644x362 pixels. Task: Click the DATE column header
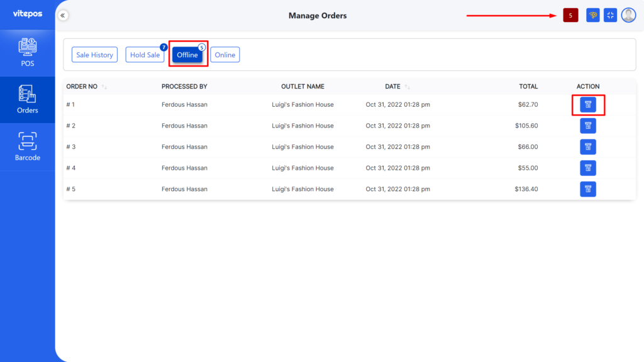click(x=392, y=87)
